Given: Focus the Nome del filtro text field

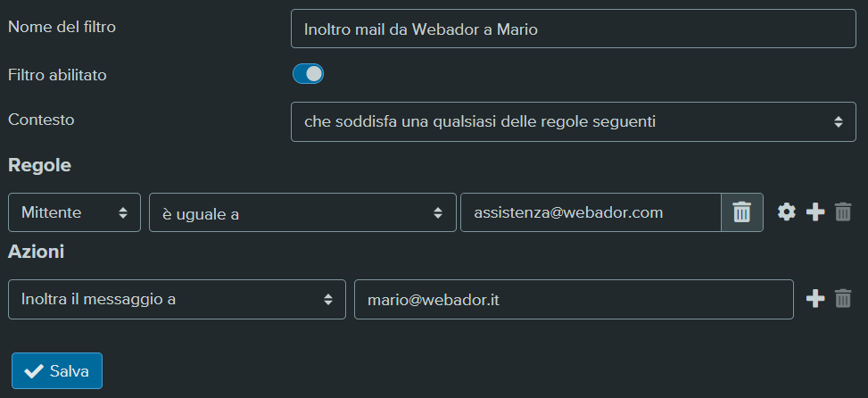Looking at the screenshot, I should click(573, 29).
